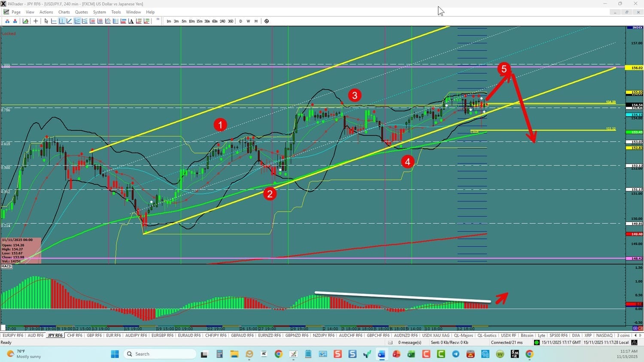Open the Page menu
644x362 pixels.
coord(16,12)
